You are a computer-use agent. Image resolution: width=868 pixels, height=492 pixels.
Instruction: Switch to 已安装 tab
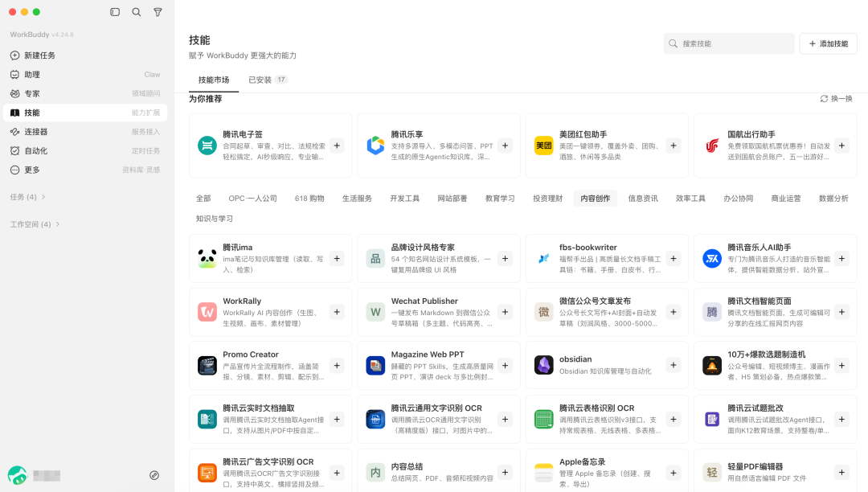[x=268, y=80]
